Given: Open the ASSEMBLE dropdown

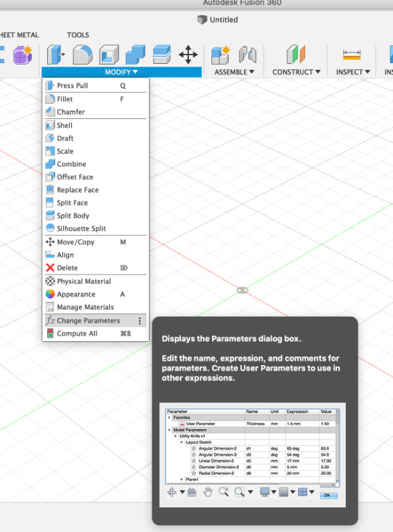Looking at the screenshot, I should 234,72.
